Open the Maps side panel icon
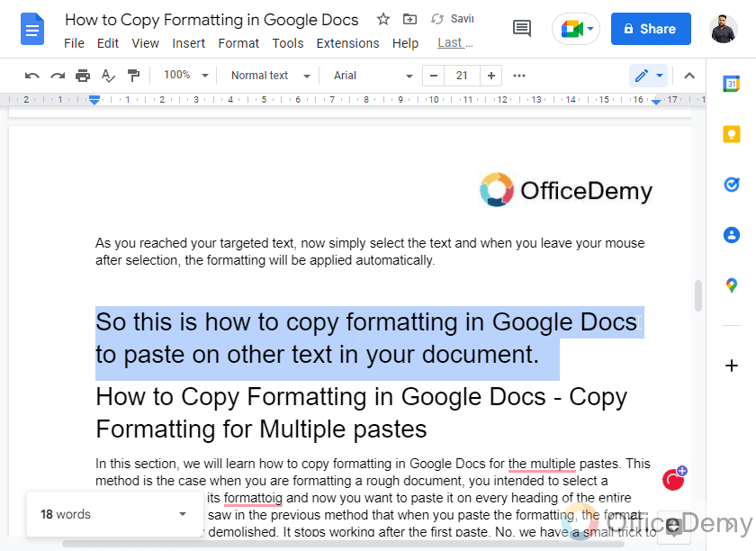This screenshot has height=551, width=756. (x=731, y=285)
